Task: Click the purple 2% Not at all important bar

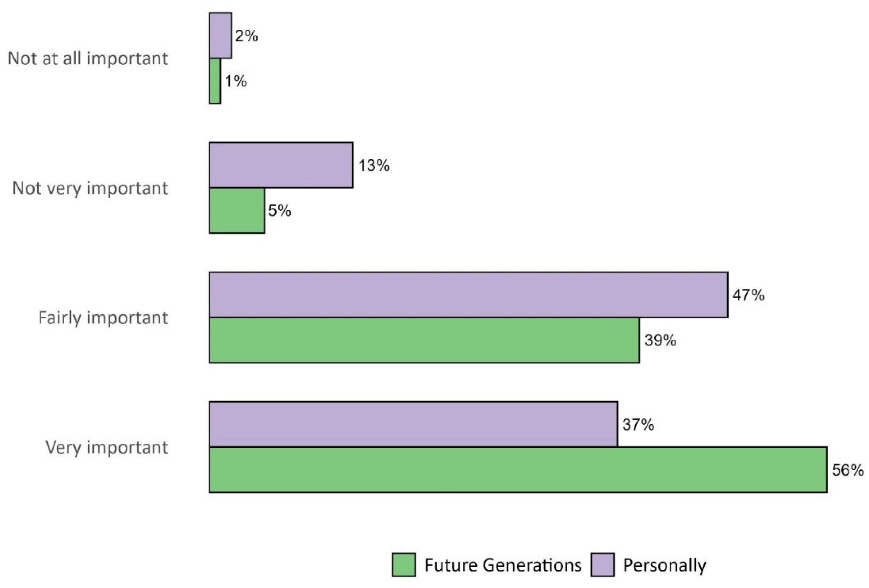Action: (x=220, y=36)
